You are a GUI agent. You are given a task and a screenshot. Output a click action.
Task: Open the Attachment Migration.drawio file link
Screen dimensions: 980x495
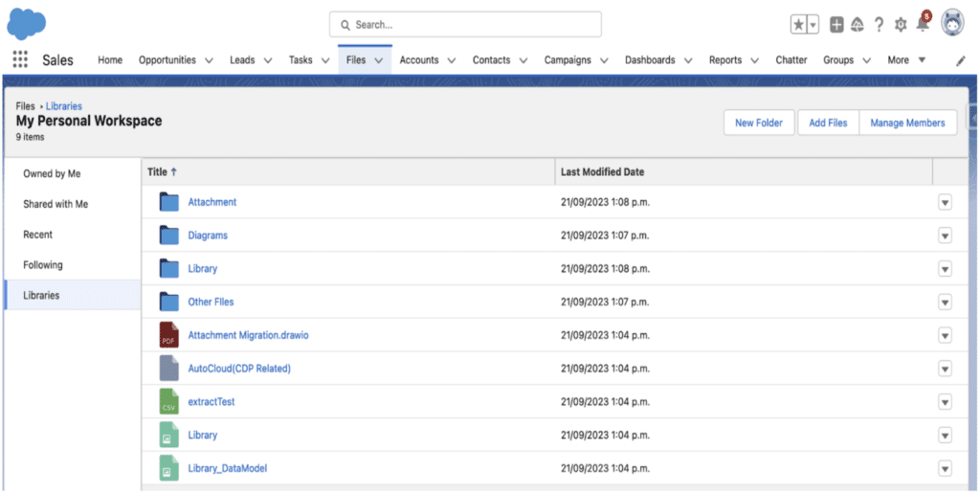coord(248,335)
